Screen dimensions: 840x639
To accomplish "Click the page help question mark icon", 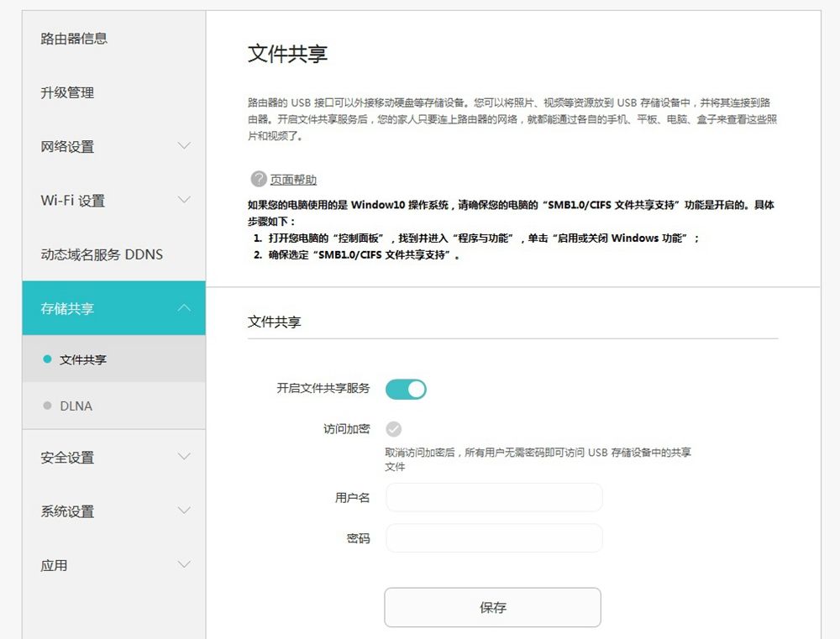I will point(259,179).
